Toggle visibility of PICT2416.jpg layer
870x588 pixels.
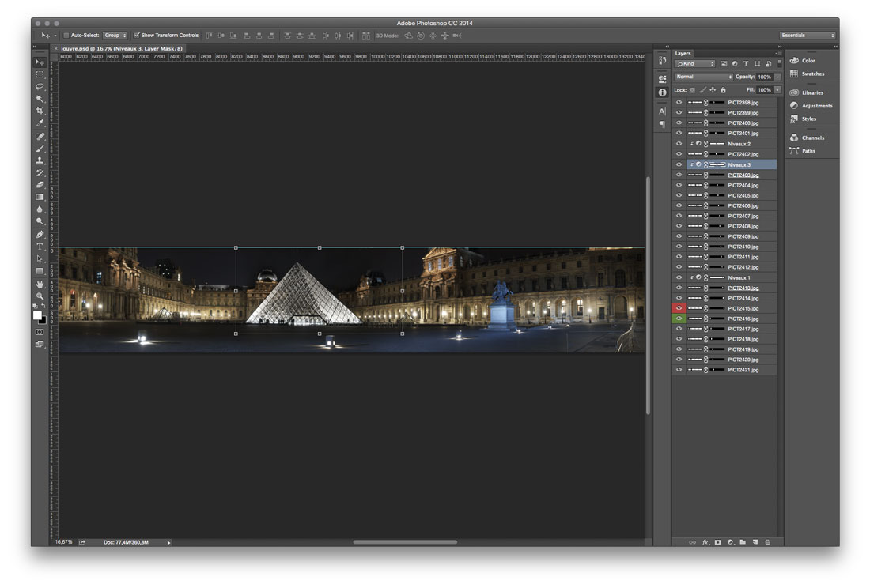pyautogui.click(x=679, y=318)
